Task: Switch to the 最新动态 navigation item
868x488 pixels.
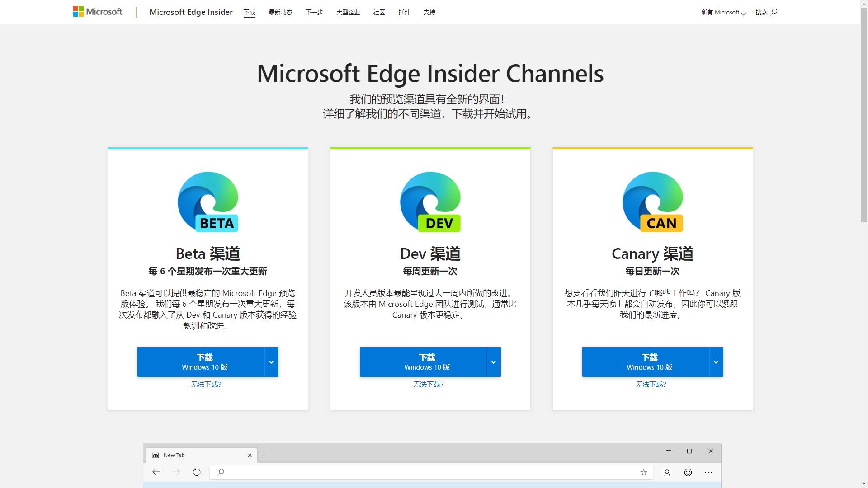Action: pyautogui.click(x=280, y=12)
